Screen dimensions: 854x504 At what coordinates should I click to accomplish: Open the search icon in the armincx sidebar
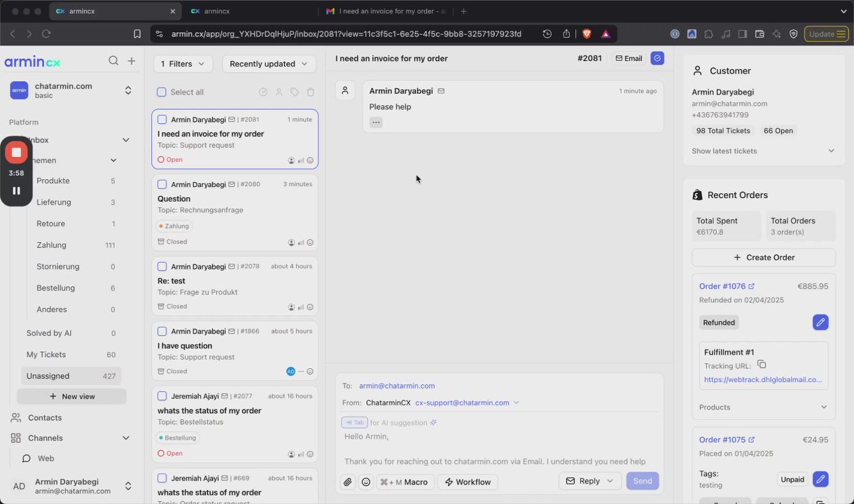(x=113, y=61)
